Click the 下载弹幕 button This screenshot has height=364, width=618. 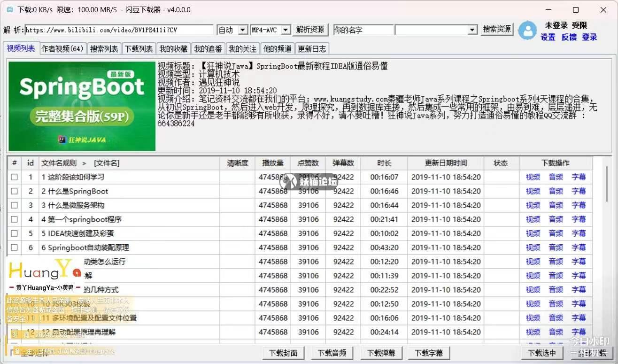tap(381, 353)
